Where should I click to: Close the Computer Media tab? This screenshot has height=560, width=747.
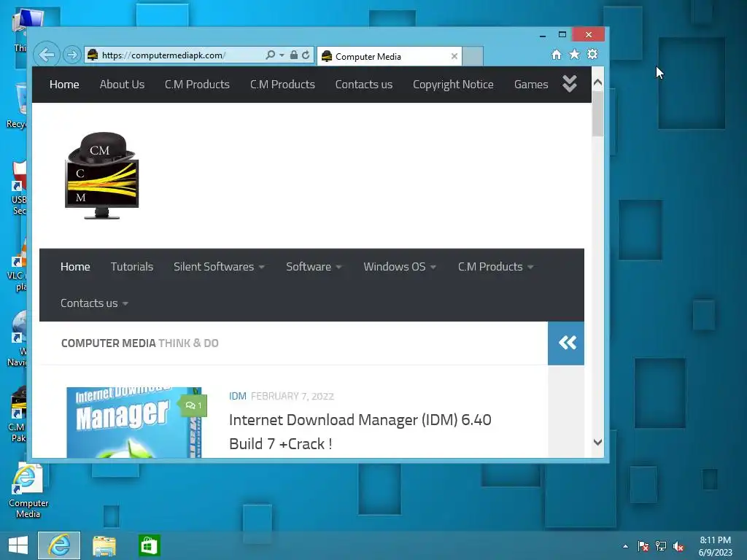pyautogui.click(x=454, y=56)
